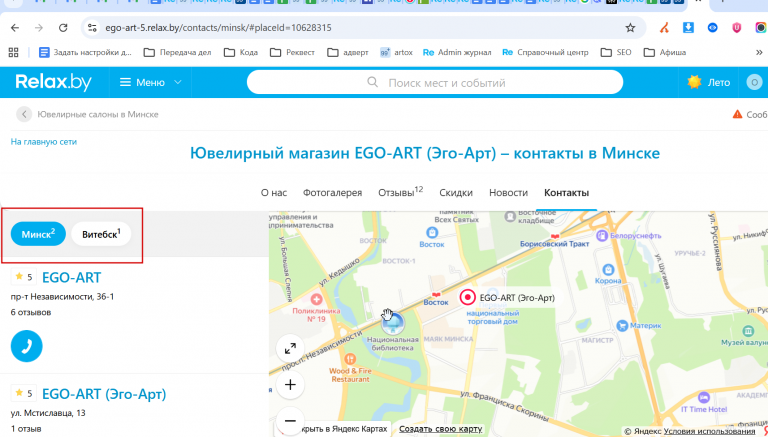Click the Корона shopping marker on map
The width and height of the screenshot is (768, 437).
tap(608, 270)
